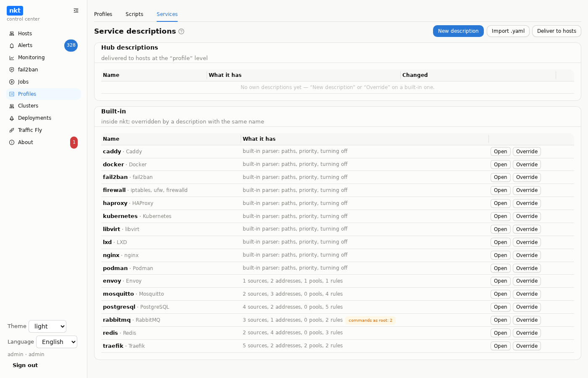Click the Hosts sidebar icon

tap(12, 34)
